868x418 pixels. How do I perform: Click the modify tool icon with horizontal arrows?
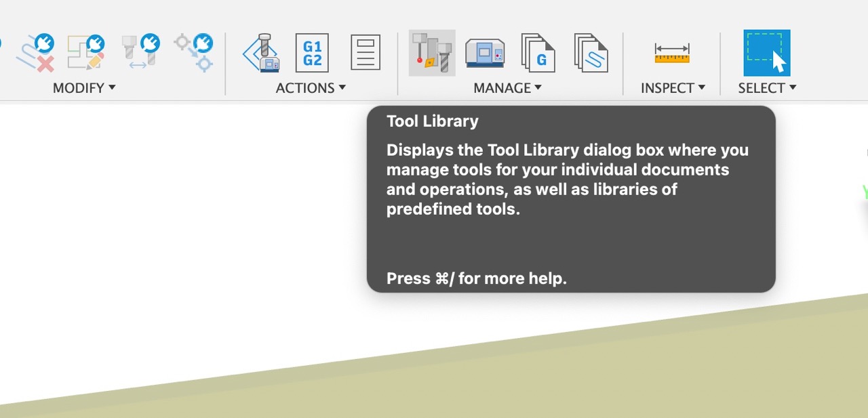(x=140, y=53)
